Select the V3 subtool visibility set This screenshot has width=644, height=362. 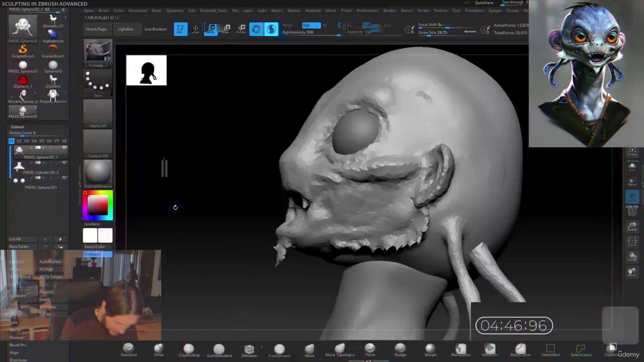[26, 141]
